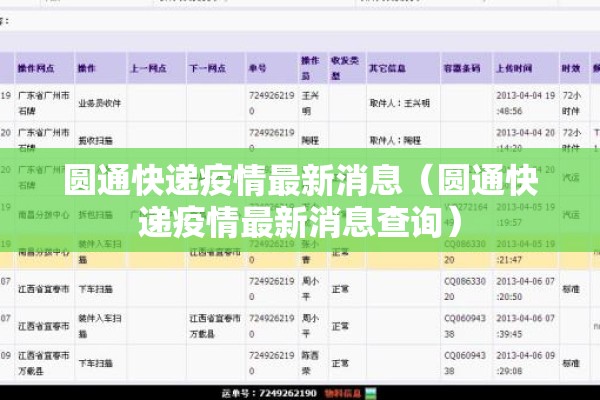Click tracking number in the 陈西荣 row
This screenshot has width=600, height=400.
pos(272,363)
